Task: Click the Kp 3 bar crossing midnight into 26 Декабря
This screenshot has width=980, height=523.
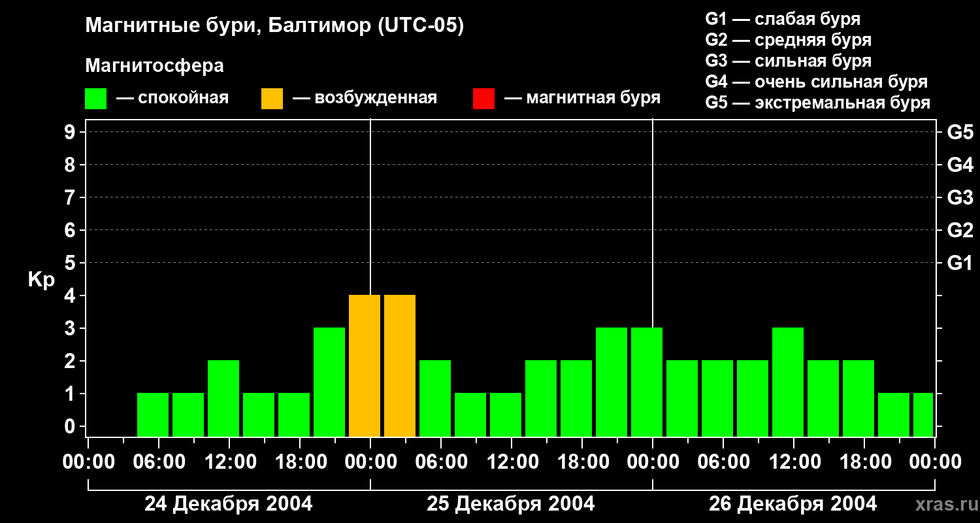Action: tap(647, 382)
